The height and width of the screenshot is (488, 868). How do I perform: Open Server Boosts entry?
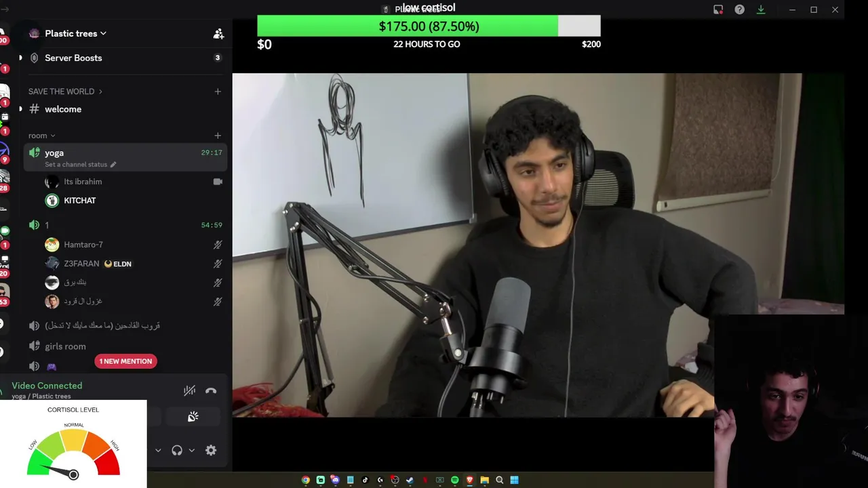125,58
